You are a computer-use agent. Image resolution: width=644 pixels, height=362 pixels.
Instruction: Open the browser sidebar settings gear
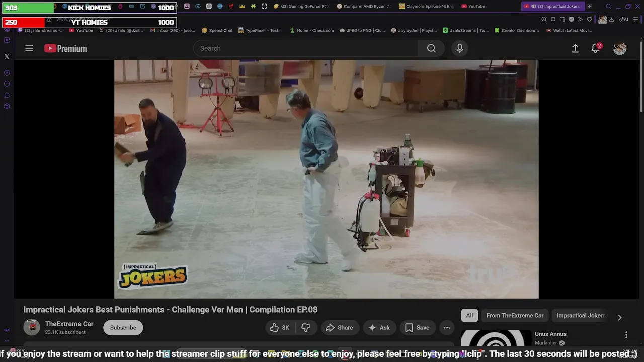[x=7, y=106]
